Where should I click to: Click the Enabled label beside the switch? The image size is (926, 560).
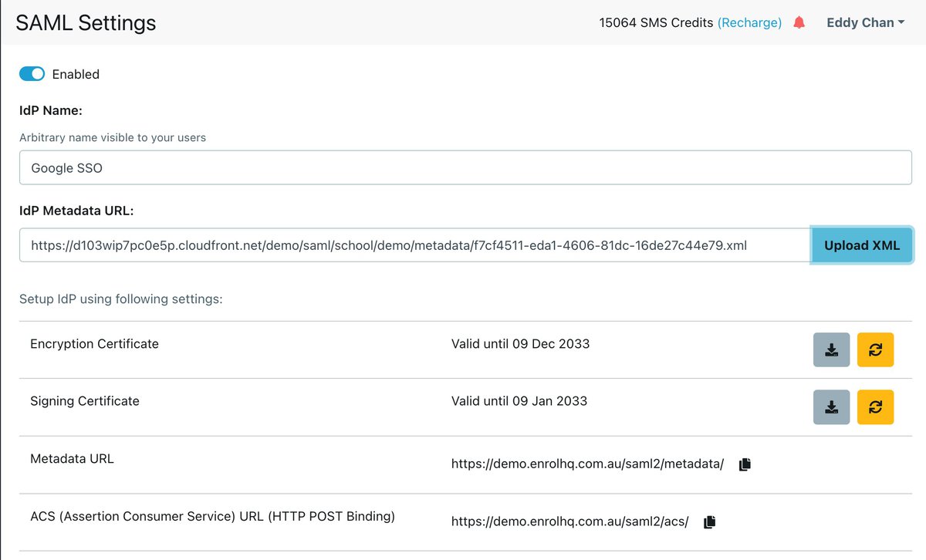point(76,74)
